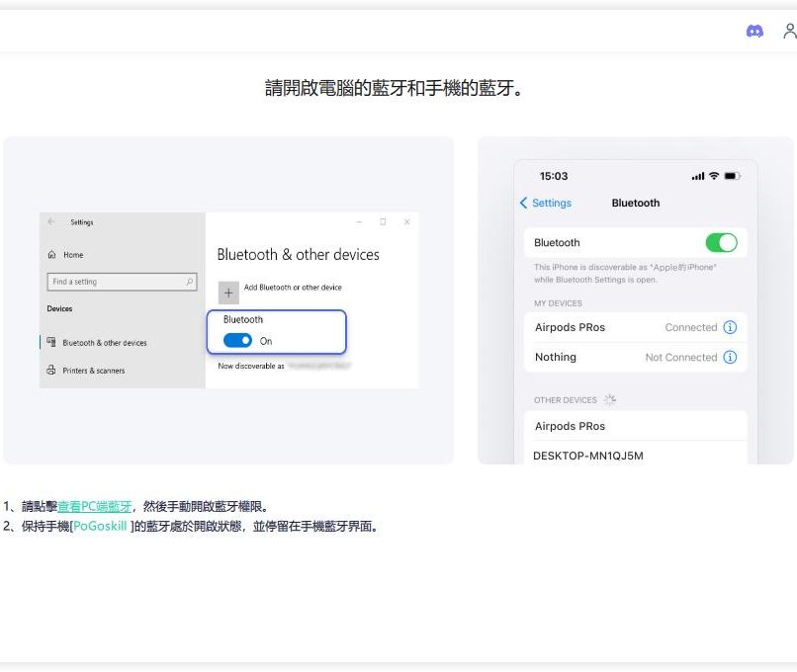This screenshot has height=672, width=797.
Task: Click back arrow in Windows Settings title bar
Action: point(50,222)
